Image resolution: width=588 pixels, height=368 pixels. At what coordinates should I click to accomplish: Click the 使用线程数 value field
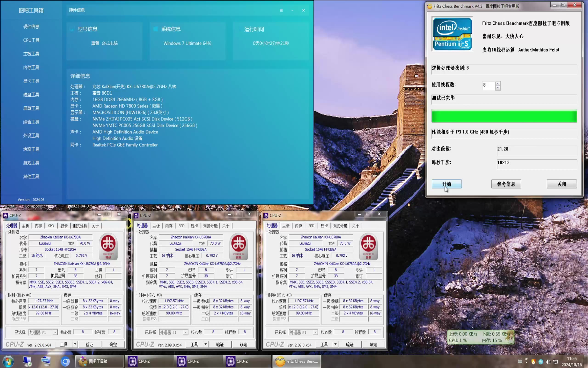click(489, 85)
